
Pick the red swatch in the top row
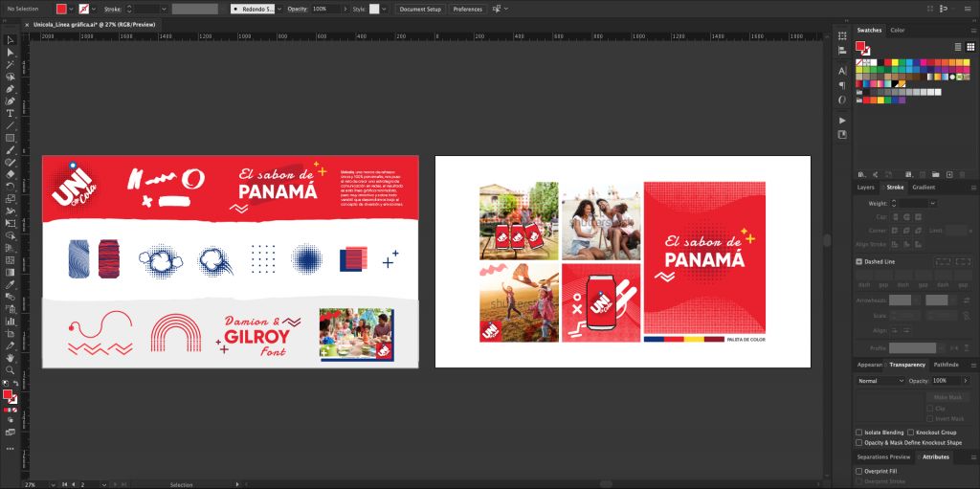(887, 62)
